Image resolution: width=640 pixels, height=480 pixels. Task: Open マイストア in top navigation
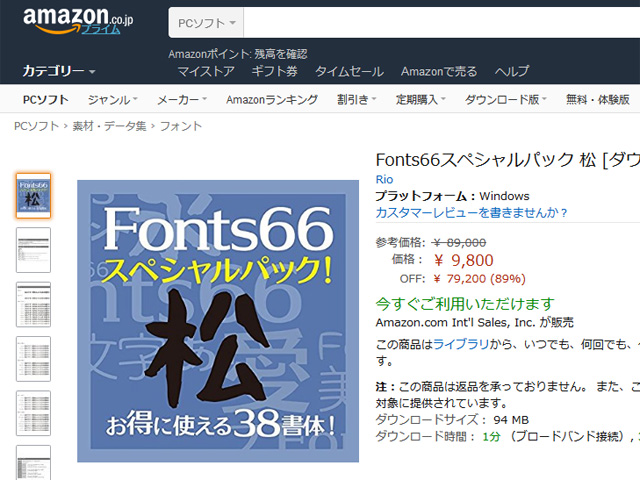click(206, 71)
